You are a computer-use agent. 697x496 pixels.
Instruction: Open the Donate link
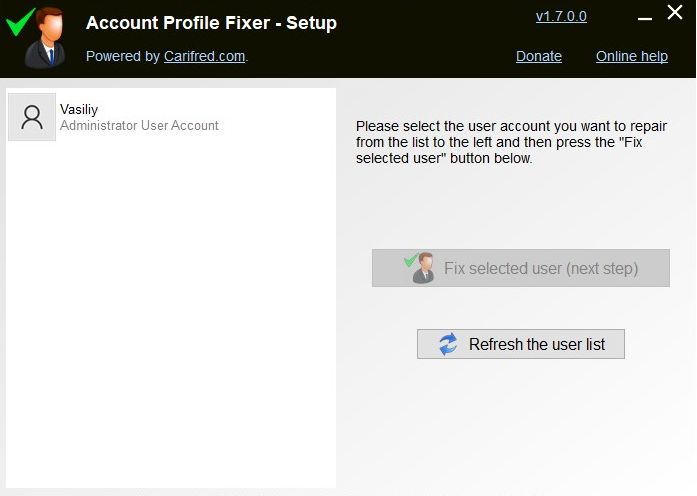click(x=539, y=56)
